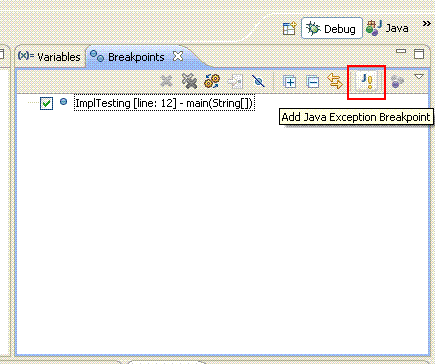435x364 pixels.
Task: Switch to the Debug perspective
Action: click(x=332, y=28)
